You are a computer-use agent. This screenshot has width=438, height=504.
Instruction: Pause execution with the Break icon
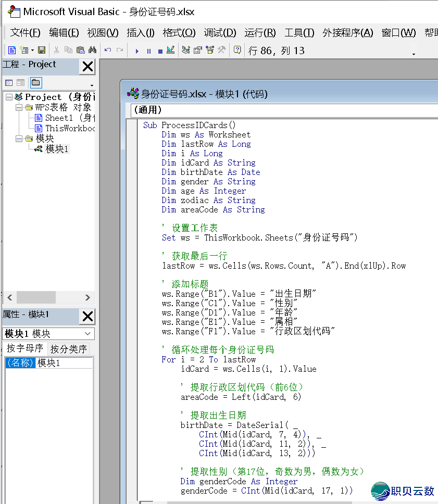pos(148,51)
